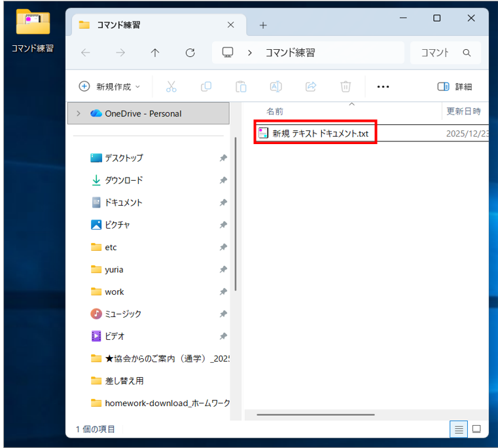Image resolution: width=498 pixels, height=448 pixels.
Task: Sort files by 名前 column header
Action: click(x=275, y=111)
